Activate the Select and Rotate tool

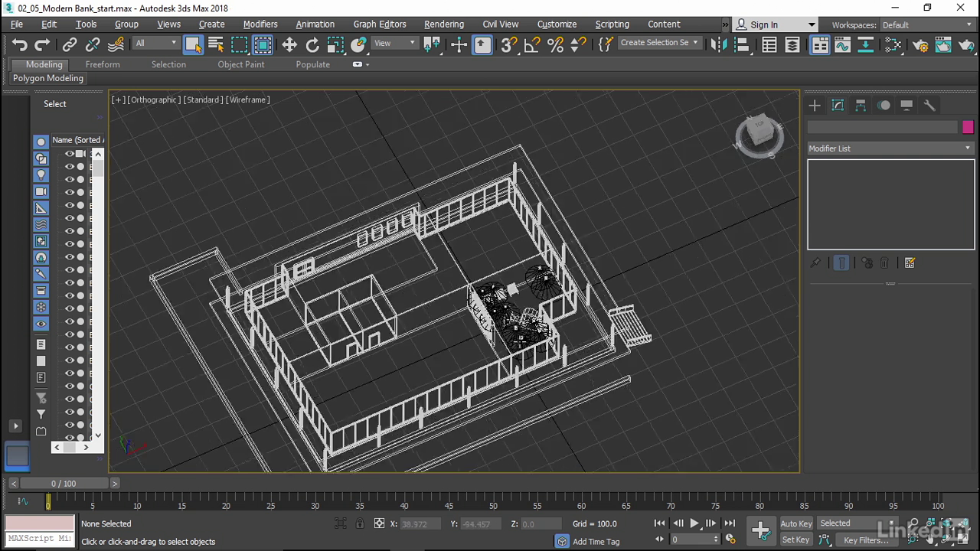coord(312,45)
